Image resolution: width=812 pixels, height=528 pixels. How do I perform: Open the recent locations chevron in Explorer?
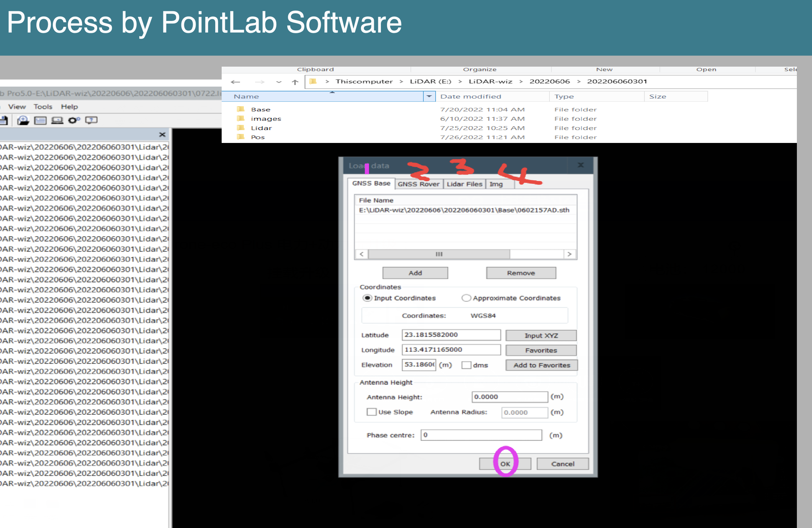(x=279, y=82)
